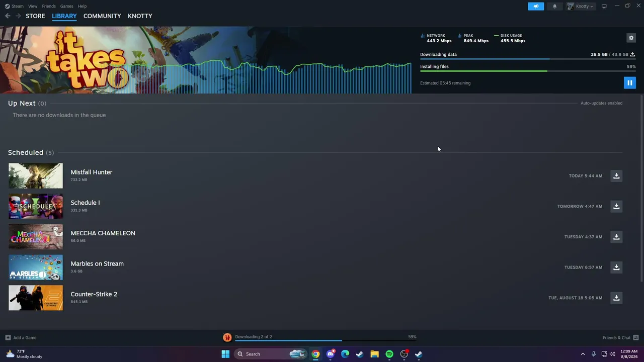Click the Marbles on Stream title
The height and width of the screenshot is (362, 644).
click(97, 264)
